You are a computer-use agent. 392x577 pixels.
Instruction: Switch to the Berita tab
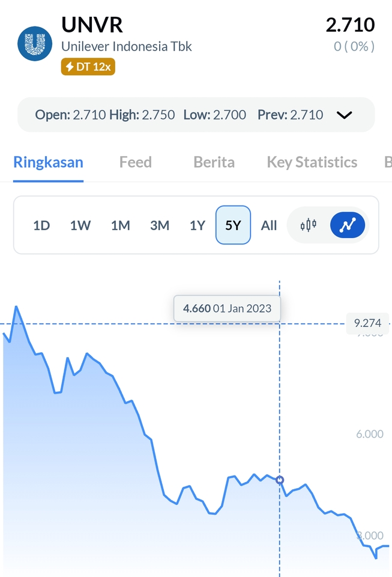(213, 162)
